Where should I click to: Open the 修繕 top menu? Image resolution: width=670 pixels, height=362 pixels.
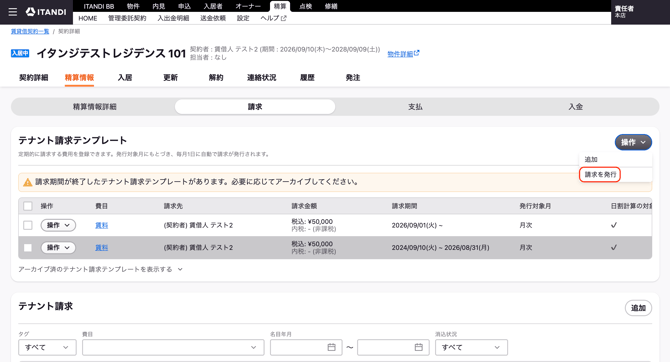tap(331, 6)
